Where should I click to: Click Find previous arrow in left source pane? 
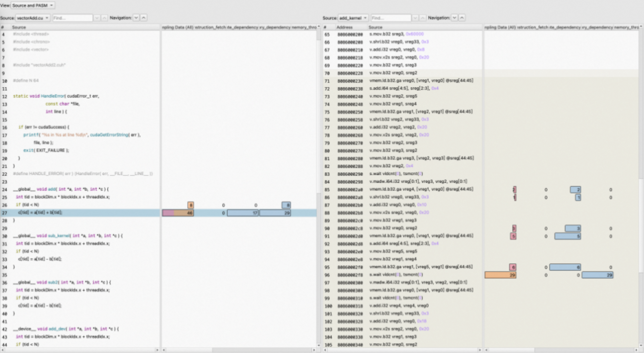click(x=104, y=18)
